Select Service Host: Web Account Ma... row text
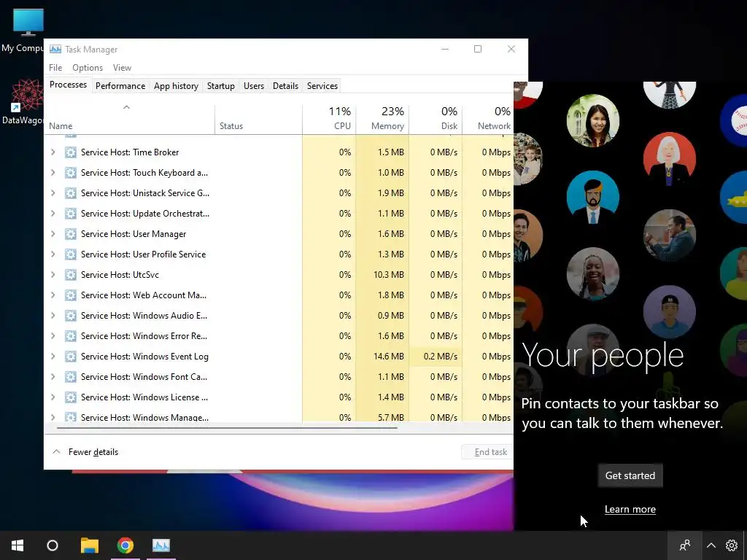 (144, 295)
